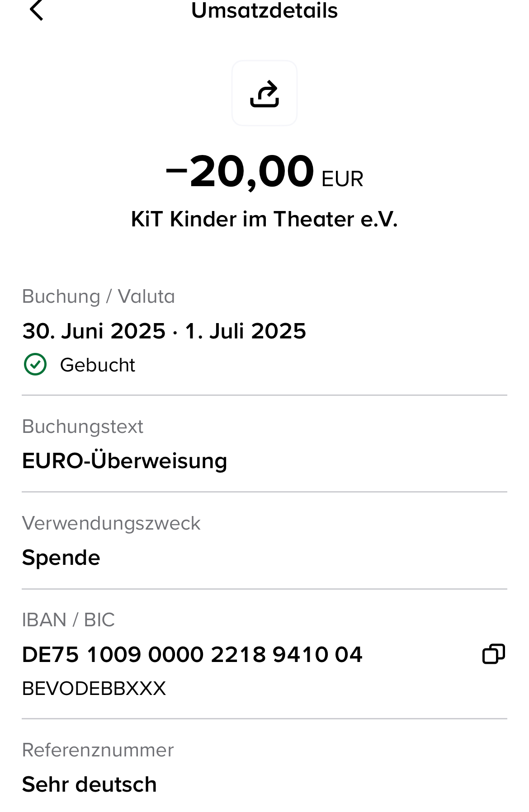Go back using the top-left arrow
This screenshot has width=529, height=812.
click(36, 10)
